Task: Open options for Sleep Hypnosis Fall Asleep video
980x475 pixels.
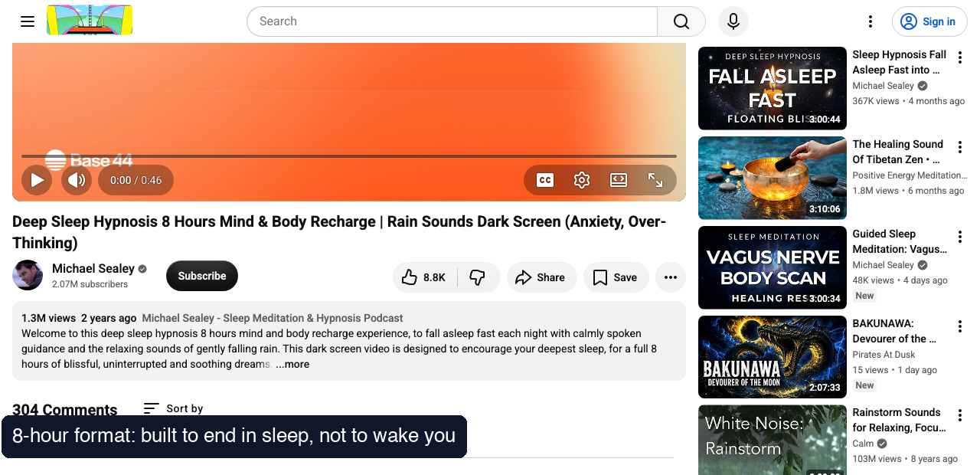Action: point(959,57)
